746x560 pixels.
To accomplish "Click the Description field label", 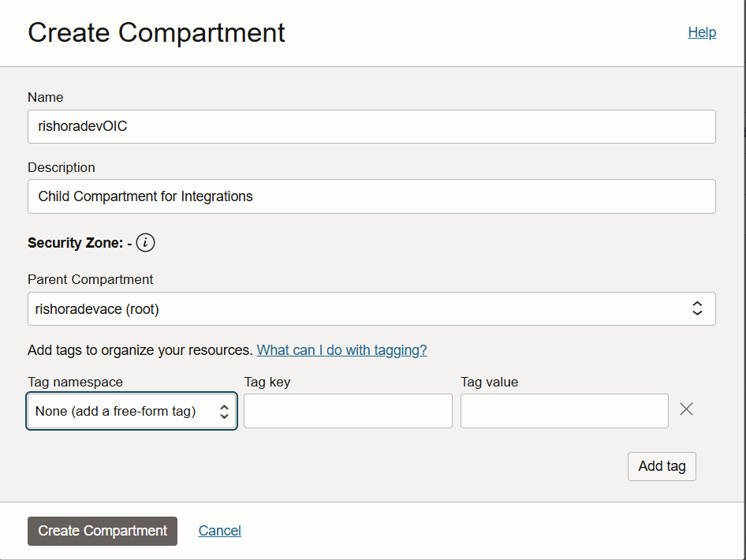I will (61, 168).
